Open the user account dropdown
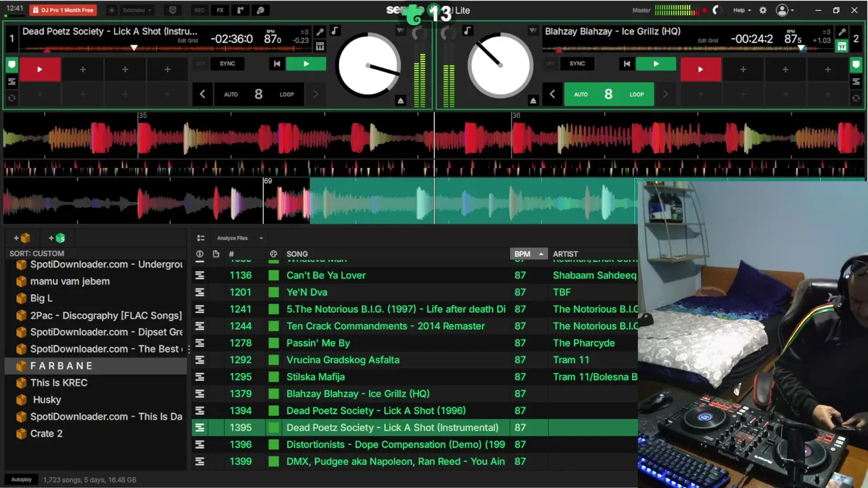This screenshot has width=868, height=488. click(785, 10)
